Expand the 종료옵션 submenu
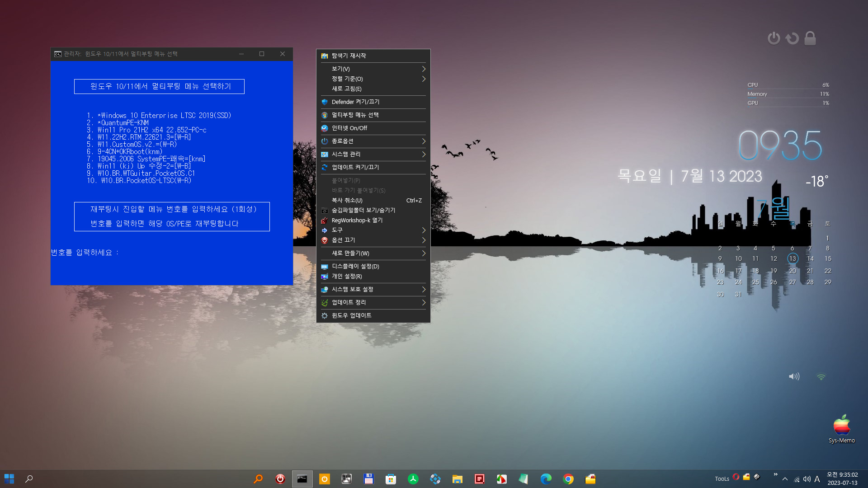 (x=373, y=141)
